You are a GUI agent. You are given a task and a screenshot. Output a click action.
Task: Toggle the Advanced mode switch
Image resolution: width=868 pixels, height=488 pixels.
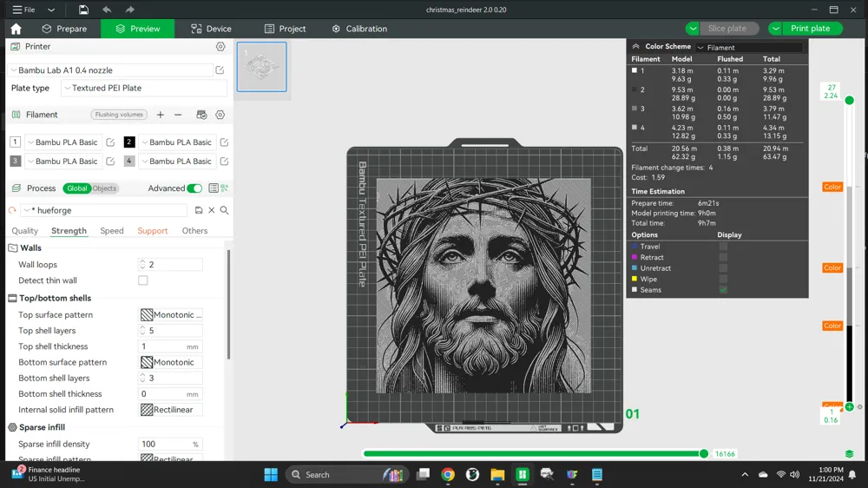(194, 188)
